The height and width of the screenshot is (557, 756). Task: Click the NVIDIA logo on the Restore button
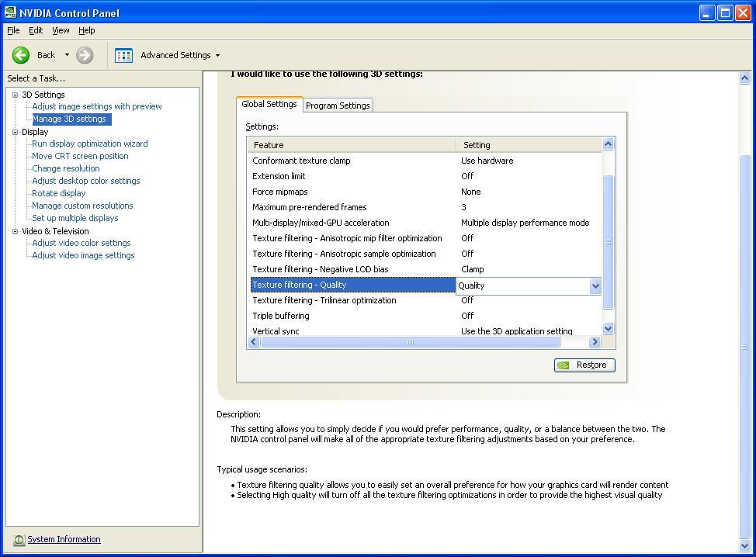(x=564, y=365)
